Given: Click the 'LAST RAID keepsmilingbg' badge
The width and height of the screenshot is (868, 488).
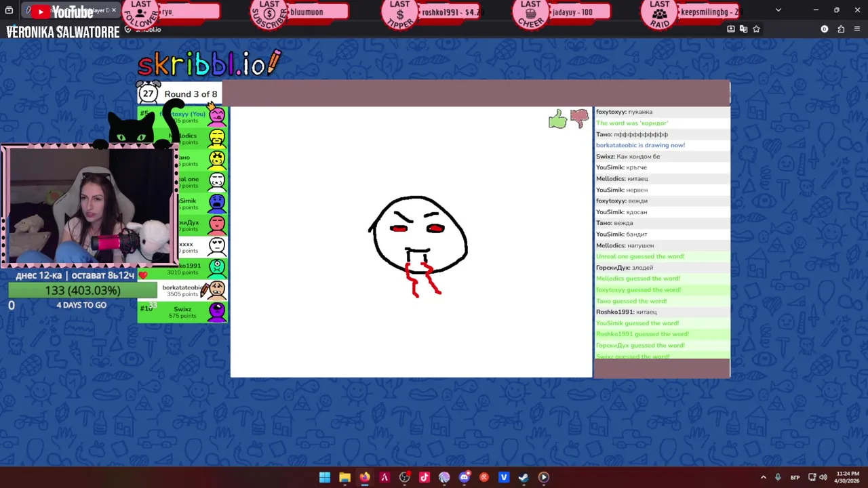Looking at the screenshot, I should coord(692,13).
